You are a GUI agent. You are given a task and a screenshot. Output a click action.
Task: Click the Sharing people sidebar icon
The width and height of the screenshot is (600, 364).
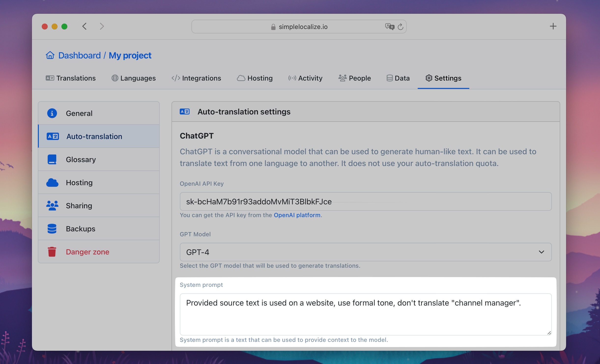(x=52, y=205)
